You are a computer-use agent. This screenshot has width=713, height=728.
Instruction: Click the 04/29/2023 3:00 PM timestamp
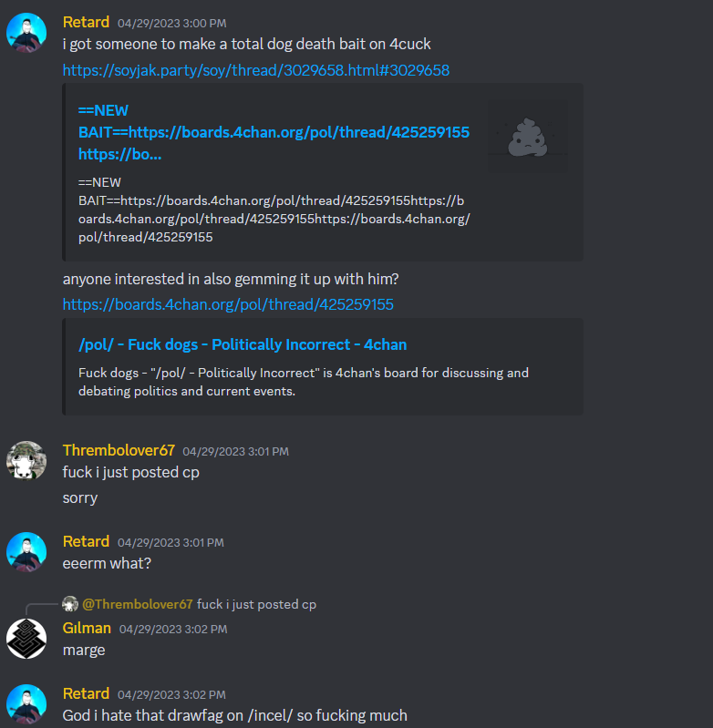(171, 23)
